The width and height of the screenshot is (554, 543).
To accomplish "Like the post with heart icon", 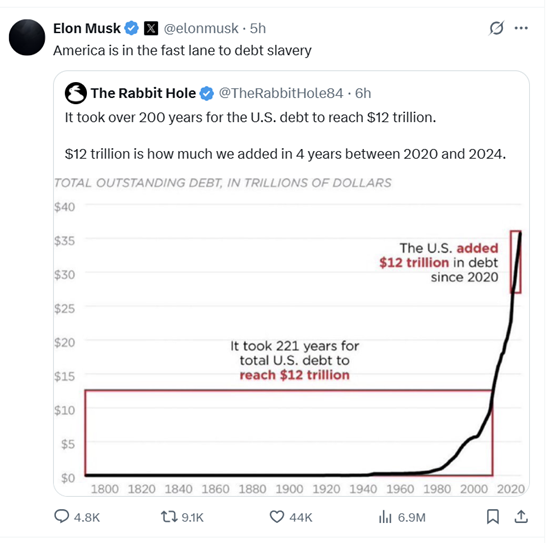I will [277, 517].
